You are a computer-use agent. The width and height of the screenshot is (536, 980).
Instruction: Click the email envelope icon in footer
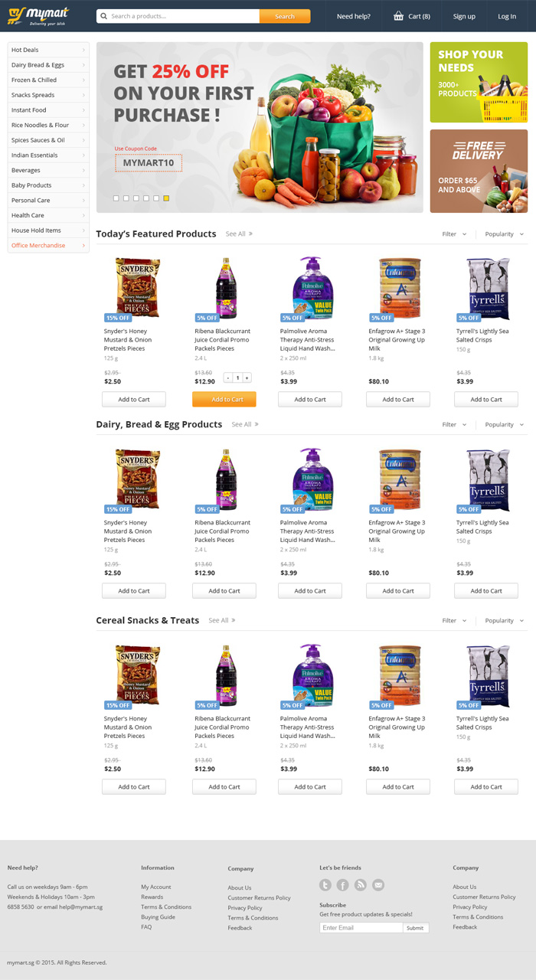pos(378,885)
